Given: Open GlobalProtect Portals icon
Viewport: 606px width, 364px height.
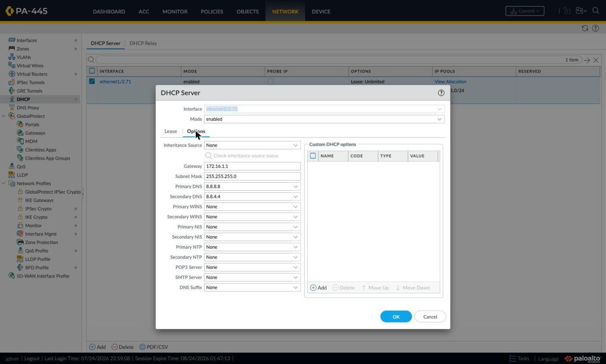Looking at the screenshot, I should 20,124.
